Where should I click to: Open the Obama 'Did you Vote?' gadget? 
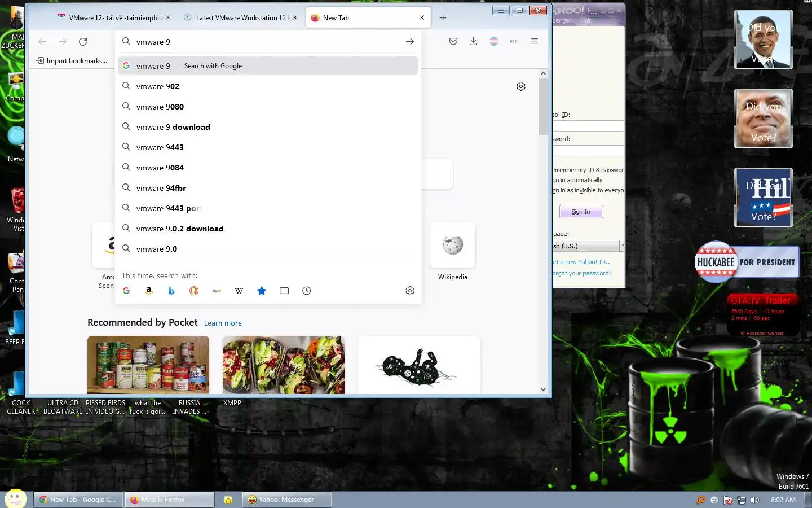764,40
